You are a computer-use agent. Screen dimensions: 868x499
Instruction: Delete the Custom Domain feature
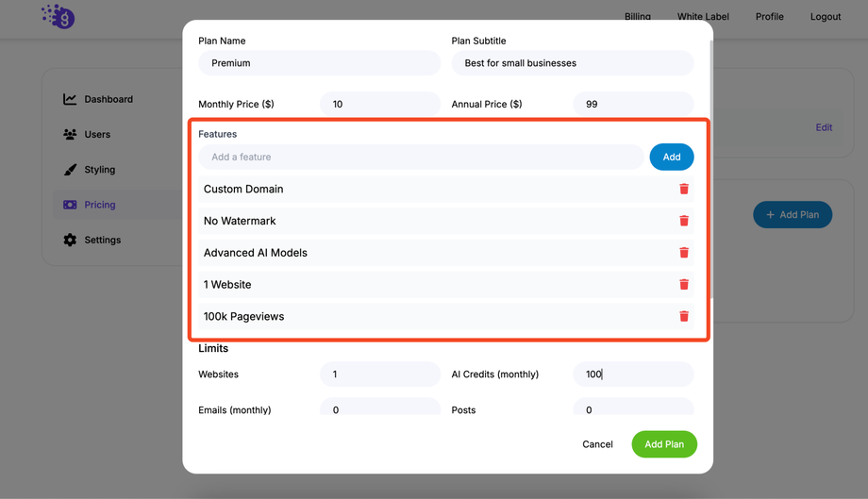pyautogui.click(x=684, y=189)
